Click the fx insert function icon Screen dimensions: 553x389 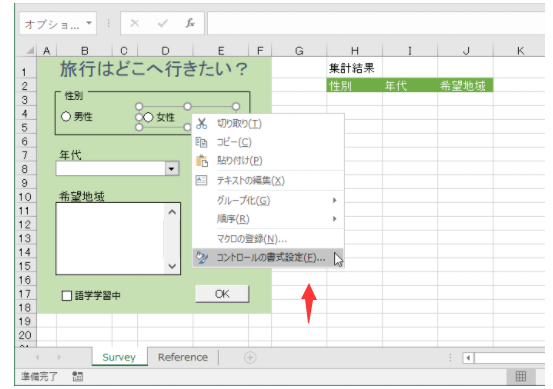click(190, 23)
